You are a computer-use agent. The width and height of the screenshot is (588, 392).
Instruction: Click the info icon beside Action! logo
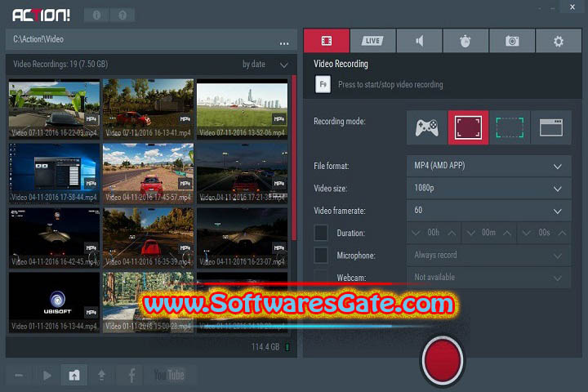[96, 15]
